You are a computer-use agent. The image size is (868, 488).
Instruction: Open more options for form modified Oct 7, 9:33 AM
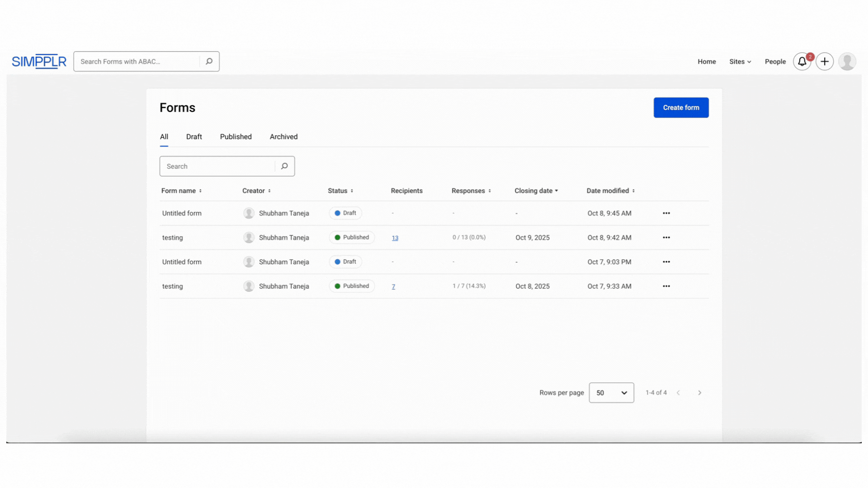pyautogui.click(x=666, y=286)
